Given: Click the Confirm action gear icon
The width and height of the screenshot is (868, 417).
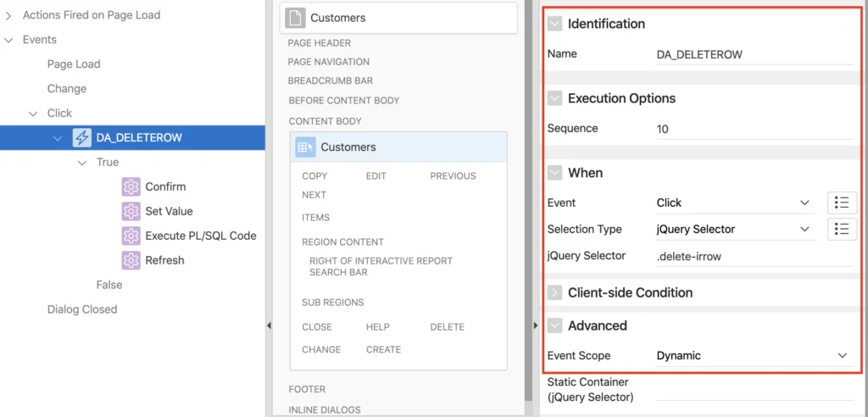Looking at the screenshot, I should click(131, 187).
